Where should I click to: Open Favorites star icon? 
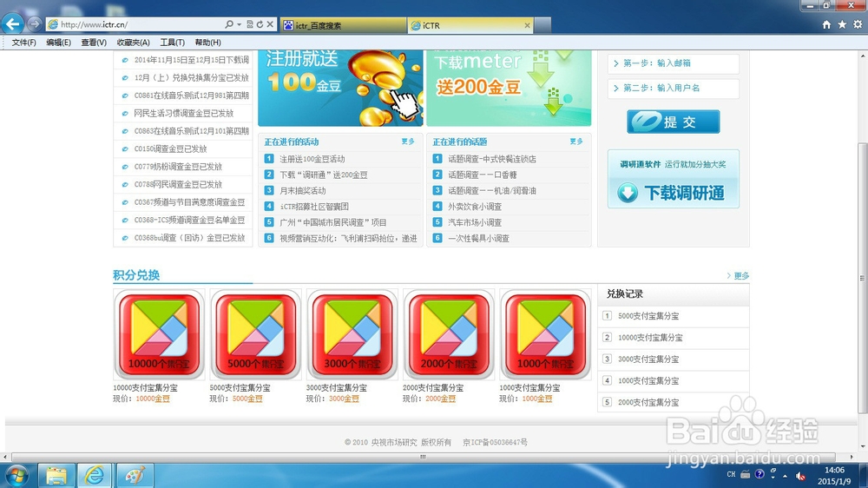[842, 24]
